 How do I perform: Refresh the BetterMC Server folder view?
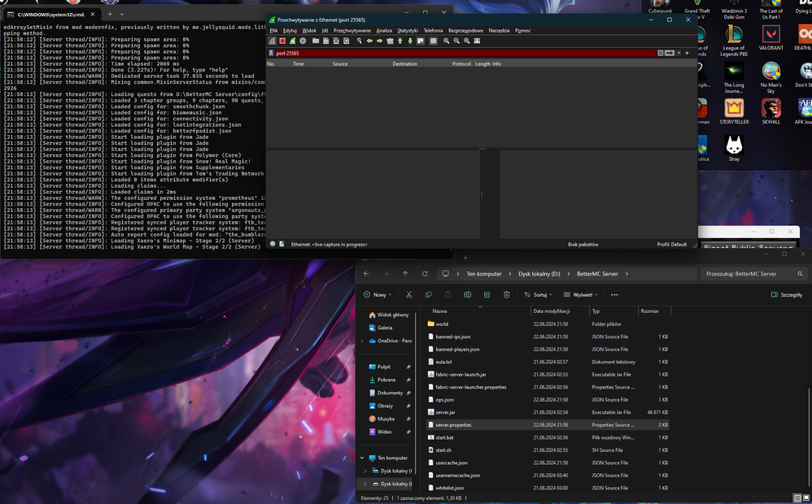tap(425, 274)
